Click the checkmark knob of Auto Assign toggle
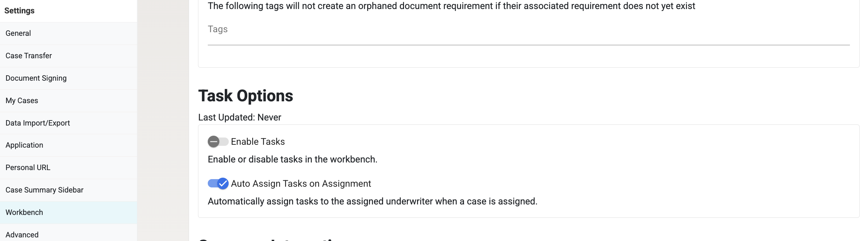The image size is (868, 241). tap(223, 183)
